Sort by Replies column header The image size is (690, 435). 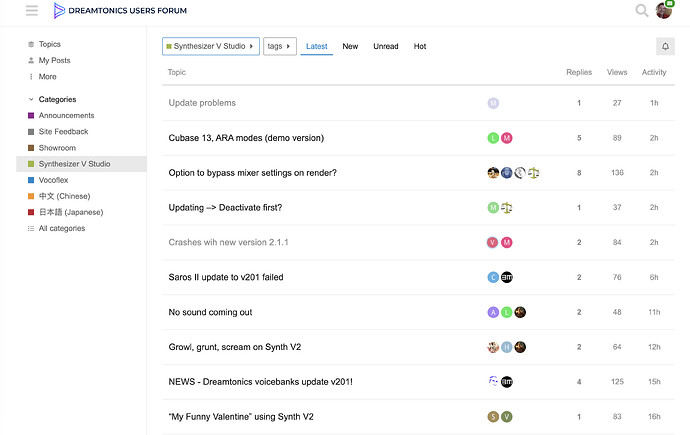tap(579, 72)
